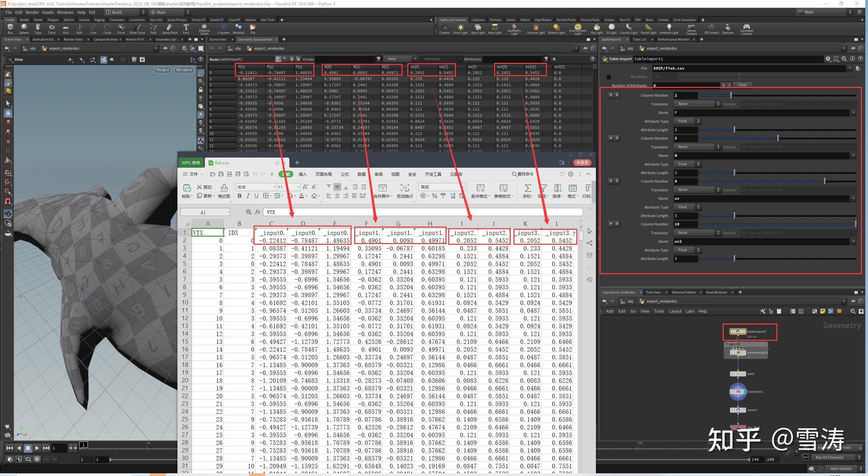Pick the Spray Paint shelf tool

coord(170,29)
